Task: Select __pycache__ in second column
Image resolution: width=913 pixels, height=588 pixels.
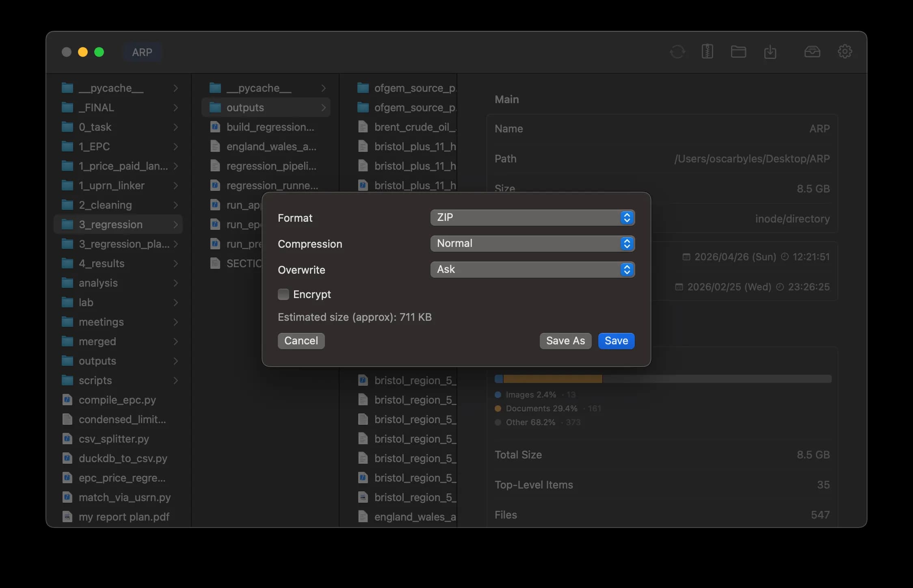Action: pyautogui.click(x=266, y=88)
